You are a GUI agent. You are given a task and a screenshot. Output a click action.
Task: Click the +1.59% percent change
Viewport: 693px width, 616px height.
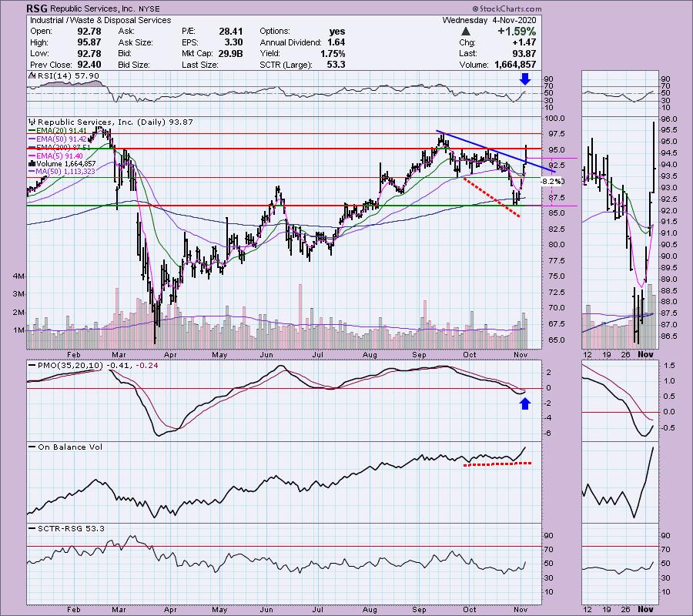[517, 32]
